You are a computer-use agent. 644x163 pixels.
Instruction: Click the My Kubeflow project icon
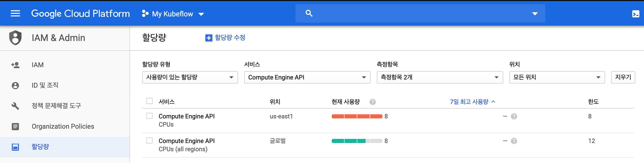point(145,14)
